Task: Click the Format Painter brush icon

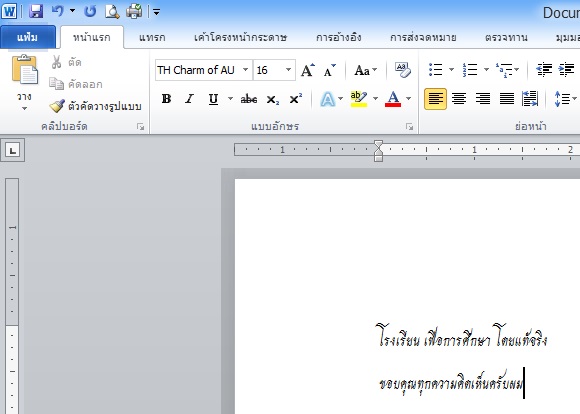Action: tap(57, 106)
